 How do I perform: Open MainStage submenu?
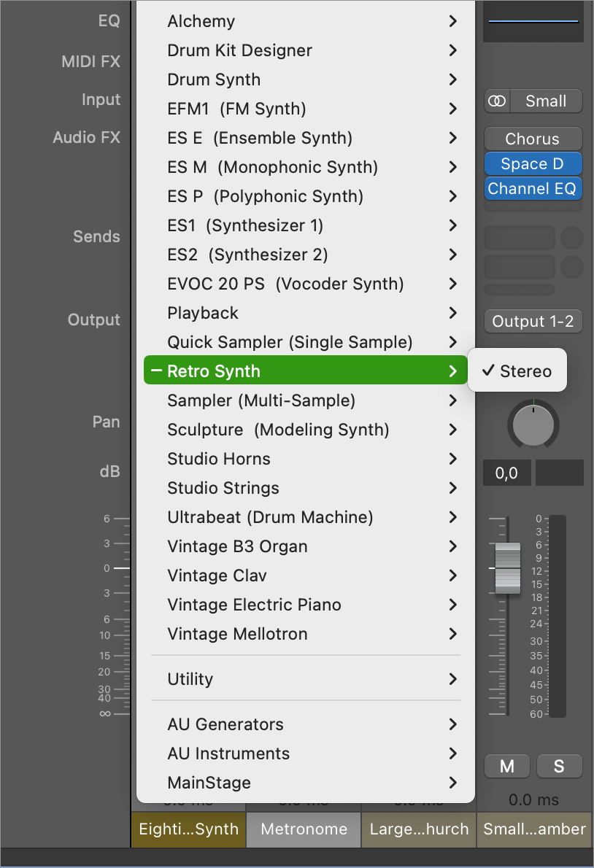point(306,783)
